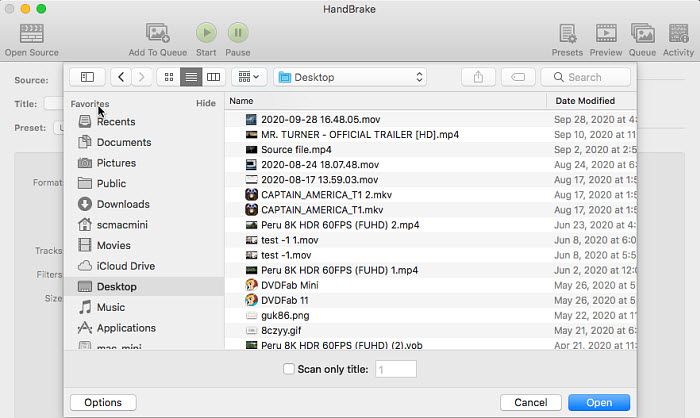
Task: Click the Scan only title number field
Action: coord(396,369)
